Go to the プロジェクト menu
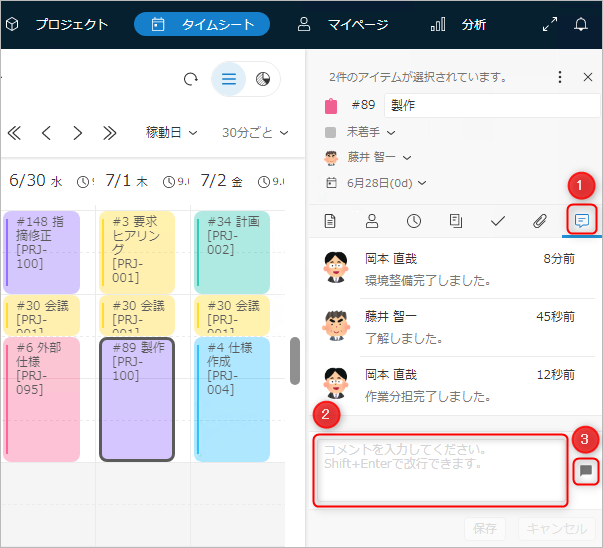The width and height of the screenshot is (603, 548). (58, 24)
